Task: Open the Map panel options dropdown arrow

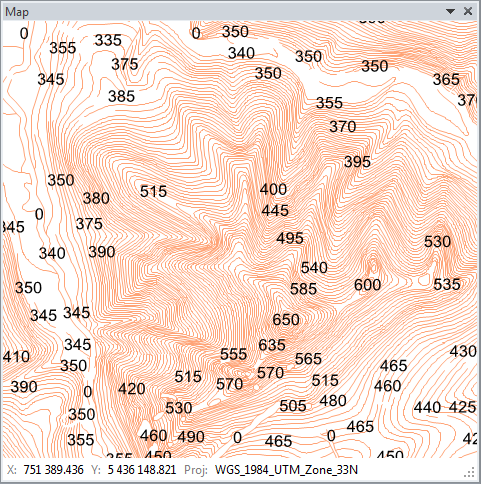Action: (x=450, y=11)
